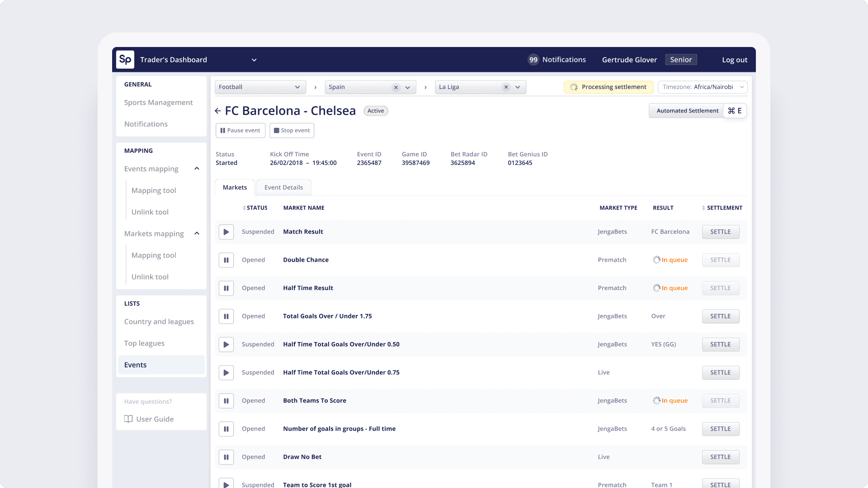Resume the suspended Match Result market

(x=226, y=232)
